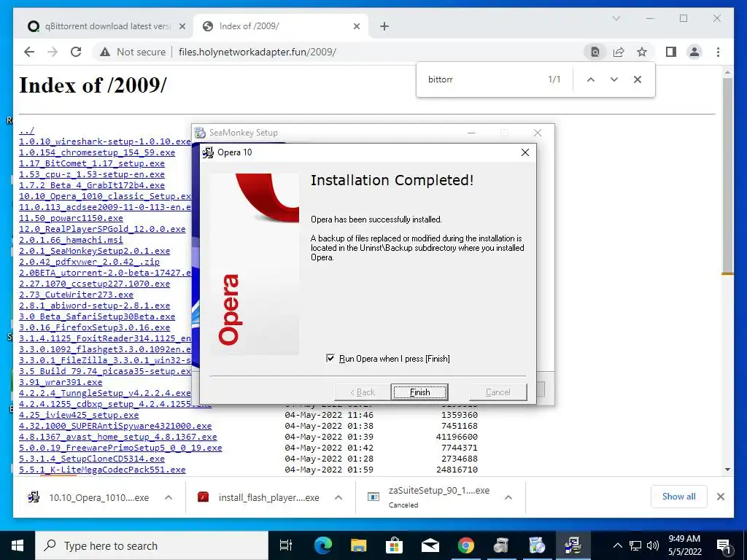Open Microsoft Store from taskbar
The width and height of the screenshot is (747, 560).
click(394, 545)
